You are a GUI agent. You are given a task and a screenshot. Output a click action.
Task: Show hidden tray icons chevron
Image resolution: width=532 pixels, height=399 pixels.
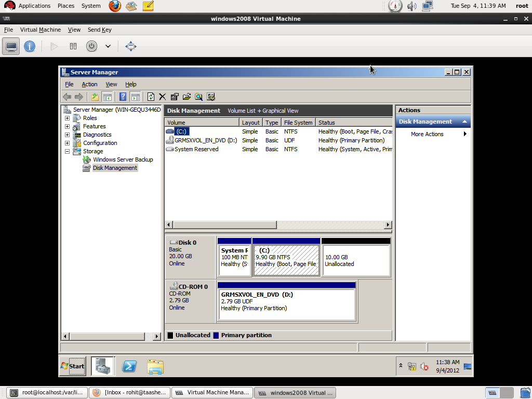401,366
